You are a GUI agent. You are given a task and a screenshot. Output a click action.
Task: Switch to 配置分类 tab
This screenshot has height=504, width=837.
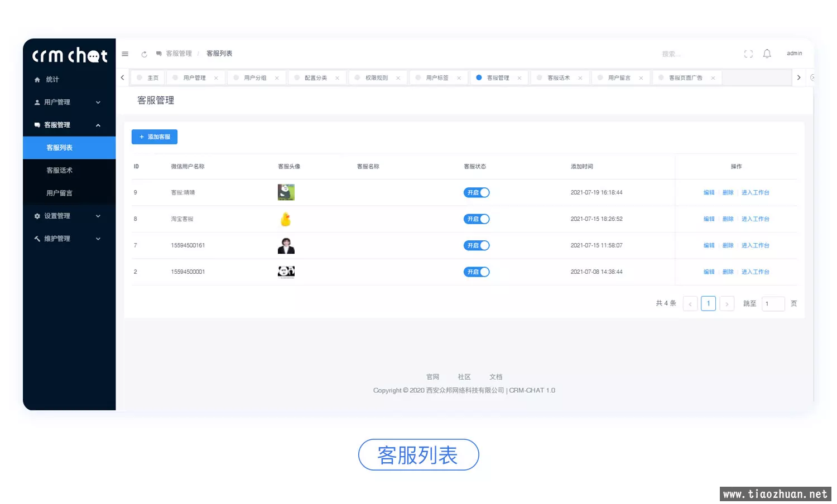(316, 78)
